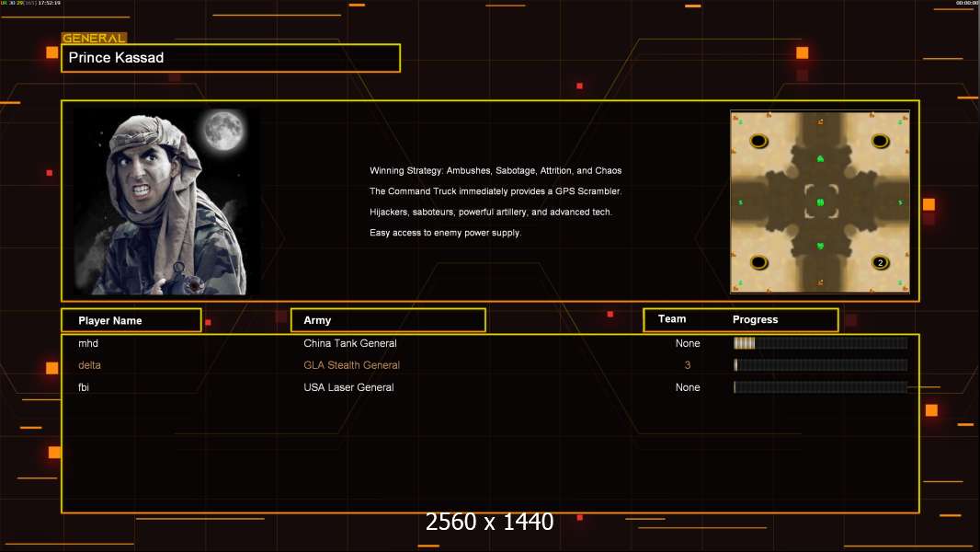Select player name delta
980x552 pixels.
coord(89,365)
